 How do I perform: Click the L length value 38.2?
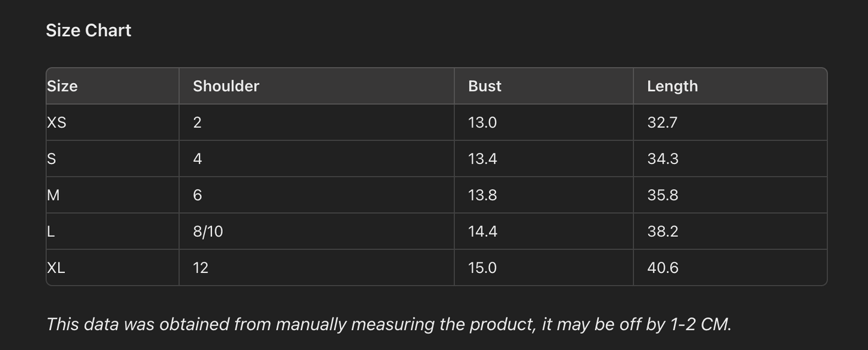663,232
